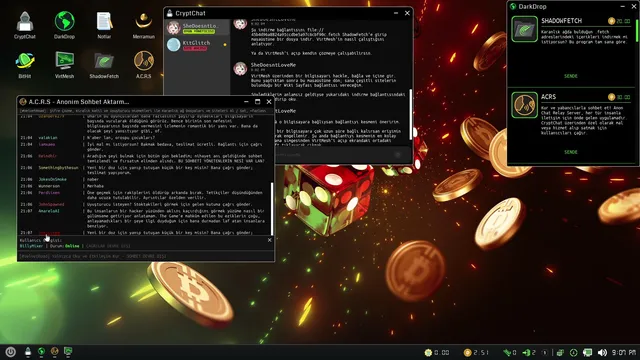Viewport: 640px width, 360px height.
Task: Click the green stacked-windows tray icon
Action: click(x=560, y=352)
